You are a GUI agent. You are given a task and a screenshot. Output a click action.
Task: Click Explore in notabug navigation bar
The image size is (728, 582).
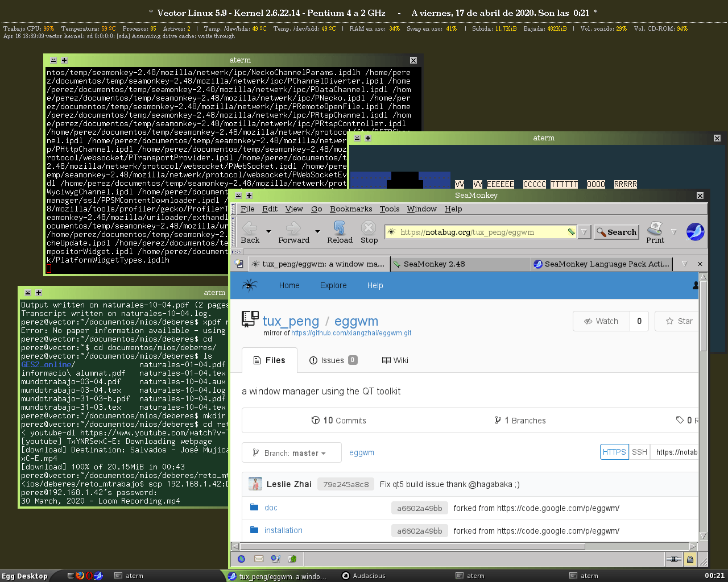[x=333, y=285]
